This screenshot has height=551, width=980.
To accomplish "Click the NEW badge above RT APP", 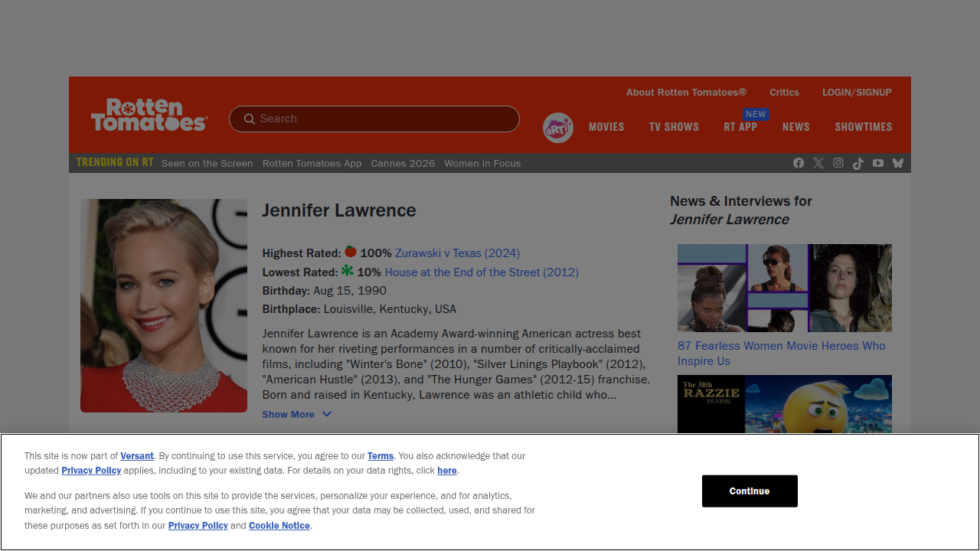I will pos(756,114).
